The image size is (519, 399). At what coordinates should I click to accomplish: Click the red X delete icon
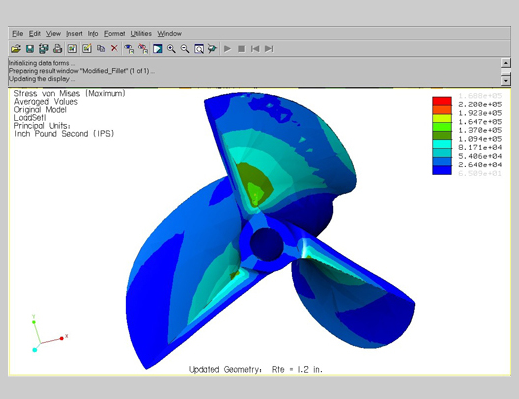click(114, 48)
